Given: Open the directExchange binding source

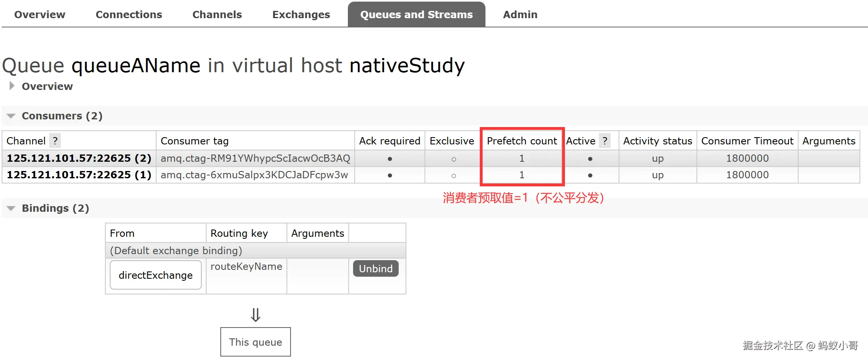Looking at the screenshot, I should (x=156, y=275).
